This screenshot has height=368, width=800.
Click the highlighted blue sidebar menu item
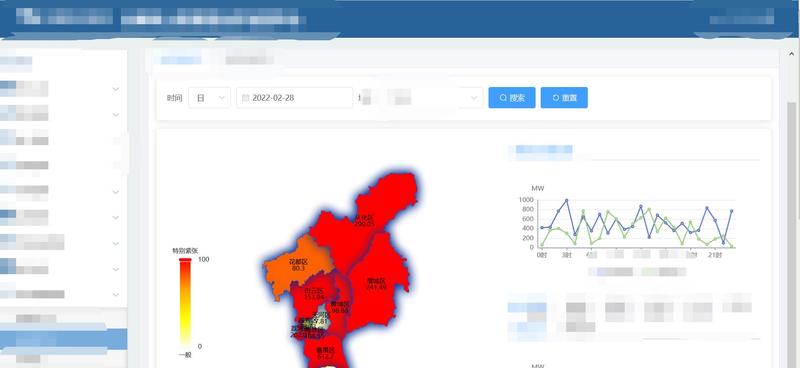tap(63, 339)
